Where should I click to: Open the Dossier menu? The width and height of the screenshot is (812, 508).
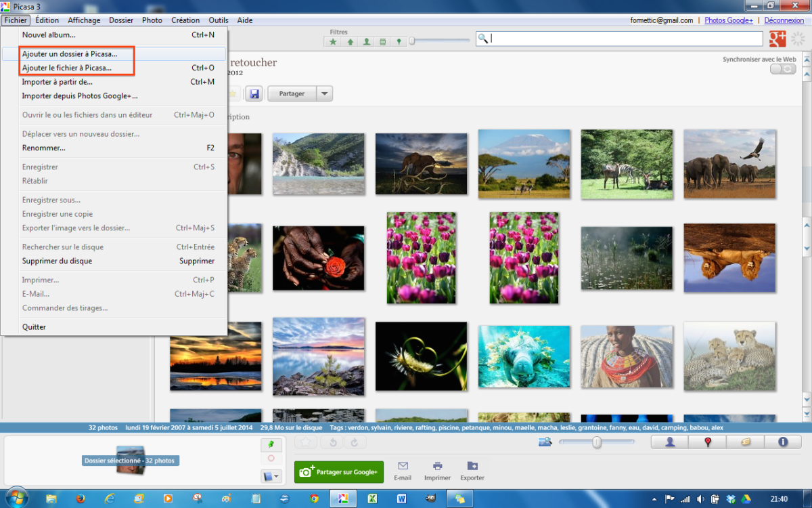pyautogui.click(x=121, y=20)
